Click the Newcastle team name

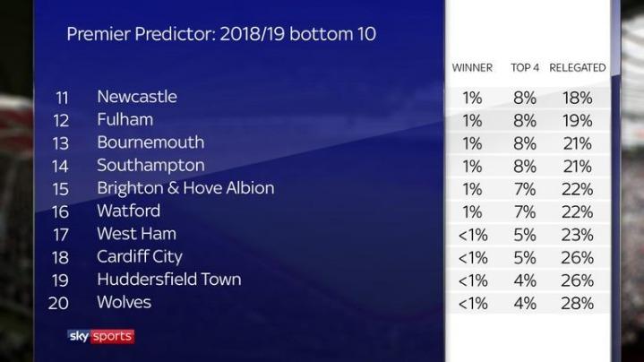click(x=137, y=97)
